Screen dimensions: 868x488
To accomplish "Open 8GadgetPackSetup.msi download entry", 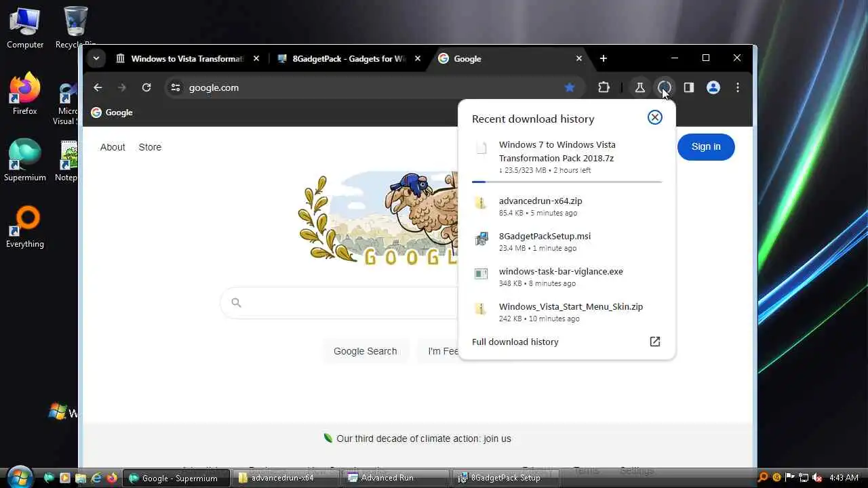I will pyautogui.click(x=567, y=241).
